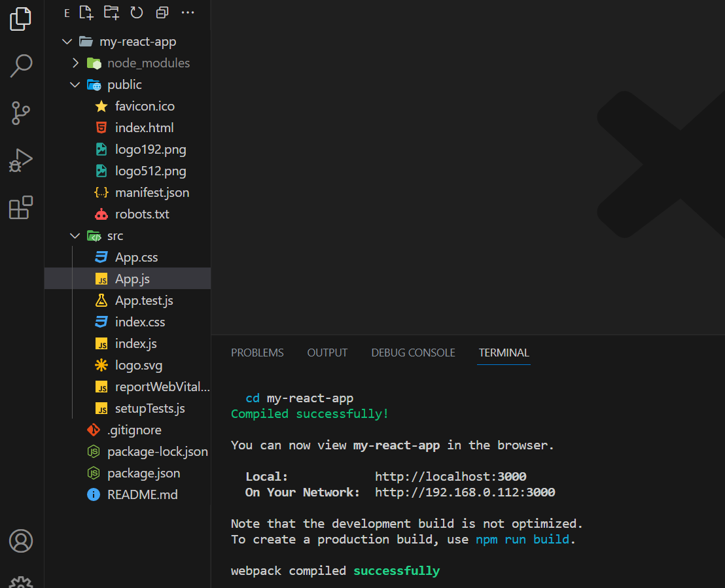Click the network URL 192.168.0.112:3000
The height and width of the screenshot is (588, 725).
pyautogui.click(x=465, y=492)
